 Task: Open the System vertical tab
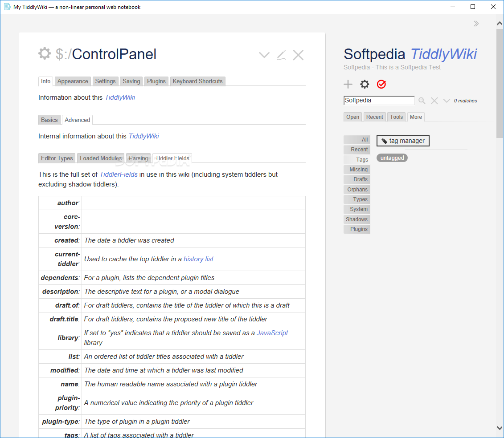click(x=357, y=209)
